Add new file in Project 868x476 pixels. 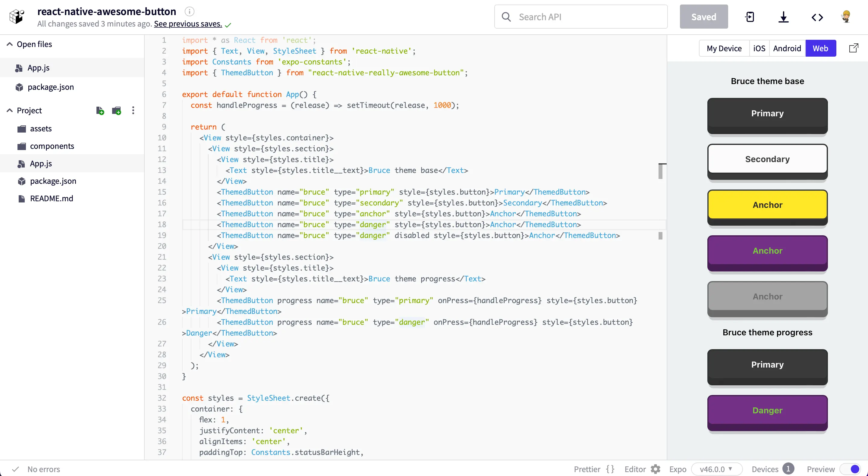pyautogui.click(x=100, y=111)
